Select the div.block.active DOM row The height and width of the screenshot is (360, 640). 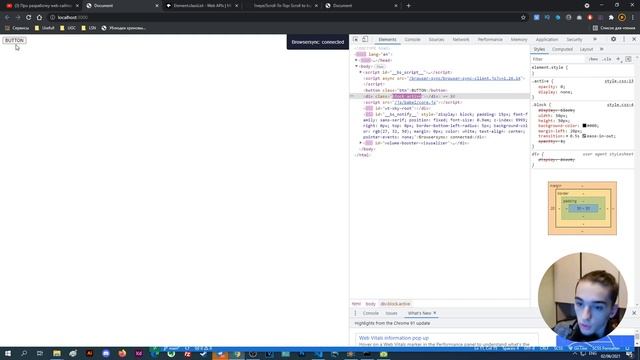pos(440,96)
